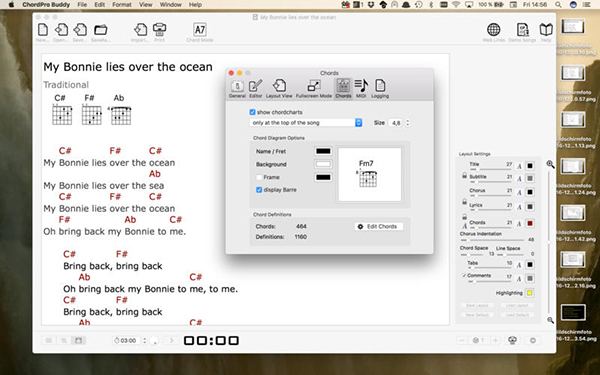
Task: Open the Window menu
Action: (x=170, y=5)
